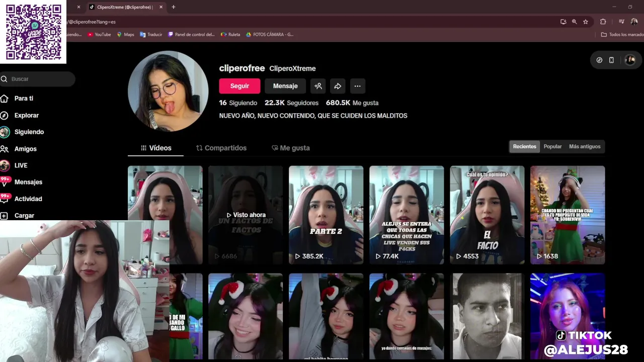Click the circular app icon at top right
This screenshot has width=644, height=362.
point(599,60)
